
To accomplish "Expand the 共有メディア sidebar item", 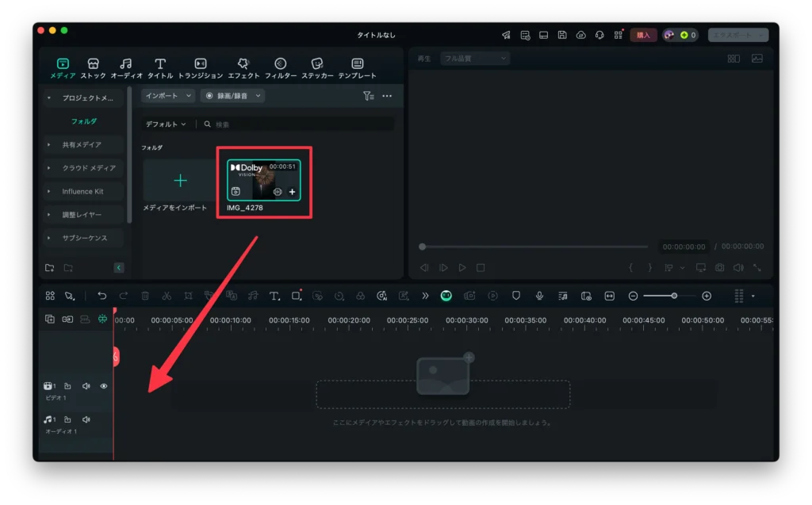I will (49, 145).
